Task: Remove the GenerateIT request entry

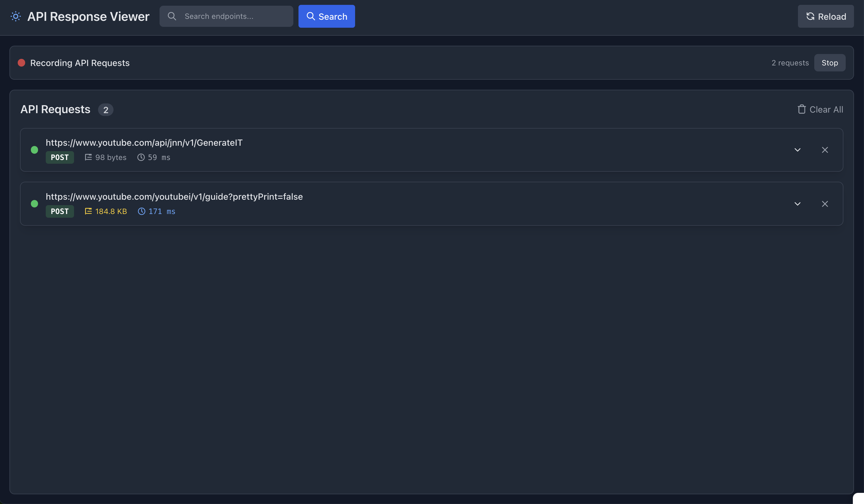Action: click(825, 150)
